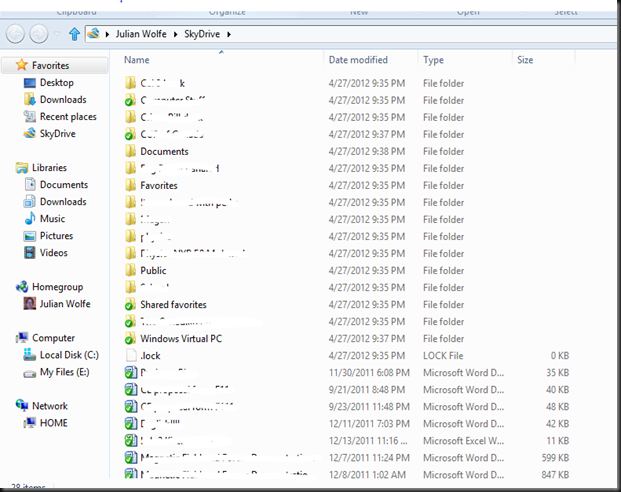Image resolution: width=621 pixels, height=492 pixels.
Task: Open recent locations dropdown beside Forward button
Action: 57,34
